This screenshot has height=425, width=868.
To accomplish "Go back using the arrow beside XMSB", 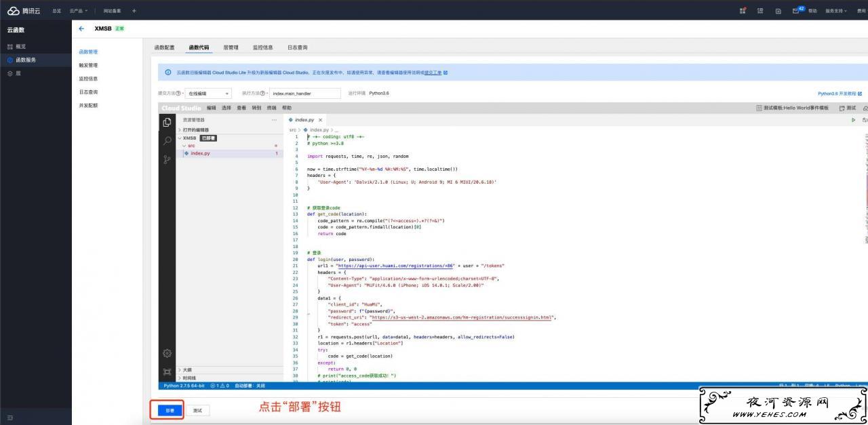I will tap(81, 28).
